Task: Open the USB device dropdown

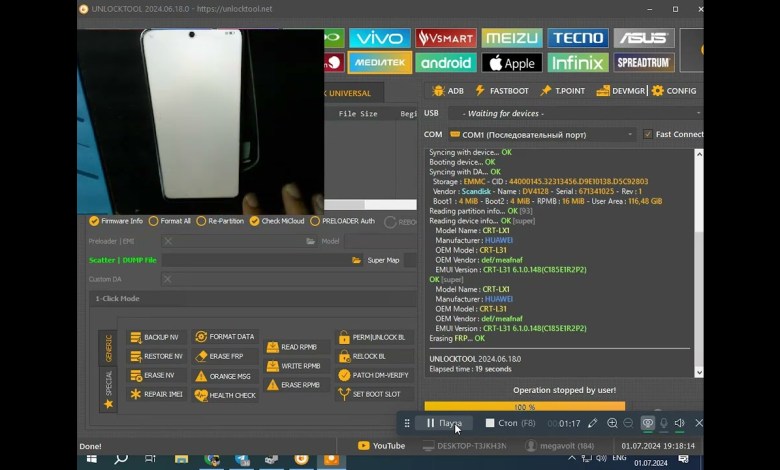Action: [x=697, y=114]
